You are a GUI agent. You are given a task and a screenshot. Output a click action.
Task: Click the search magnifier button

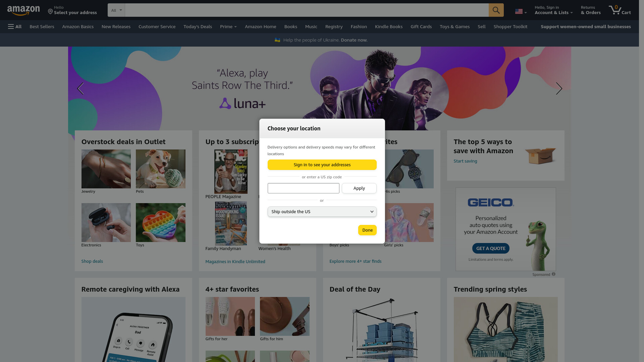[496, 10]
